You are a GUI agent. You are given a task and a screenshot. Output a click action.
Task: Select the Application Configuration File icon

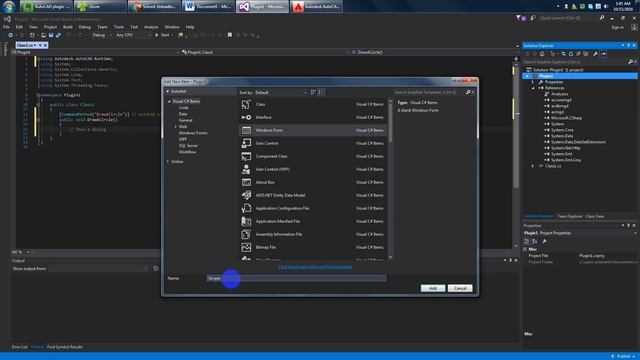pyautogui.click(x=246, y=208)
